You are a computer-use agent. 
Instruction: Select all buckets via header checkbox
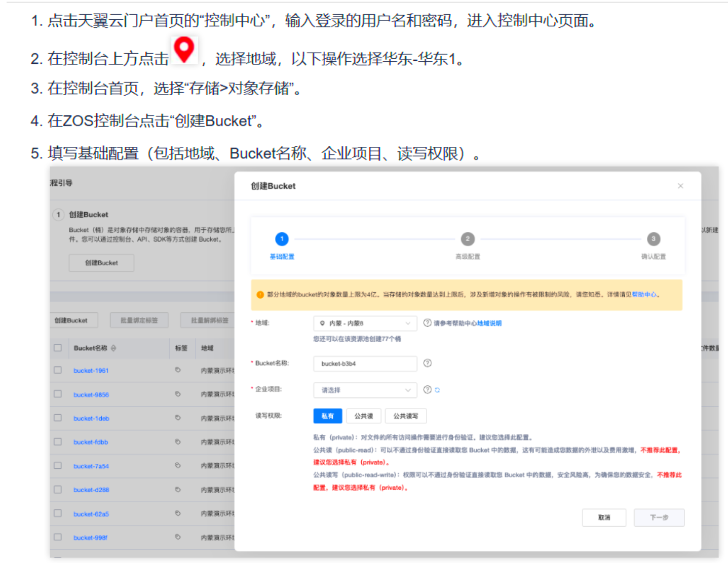point(57,347)
